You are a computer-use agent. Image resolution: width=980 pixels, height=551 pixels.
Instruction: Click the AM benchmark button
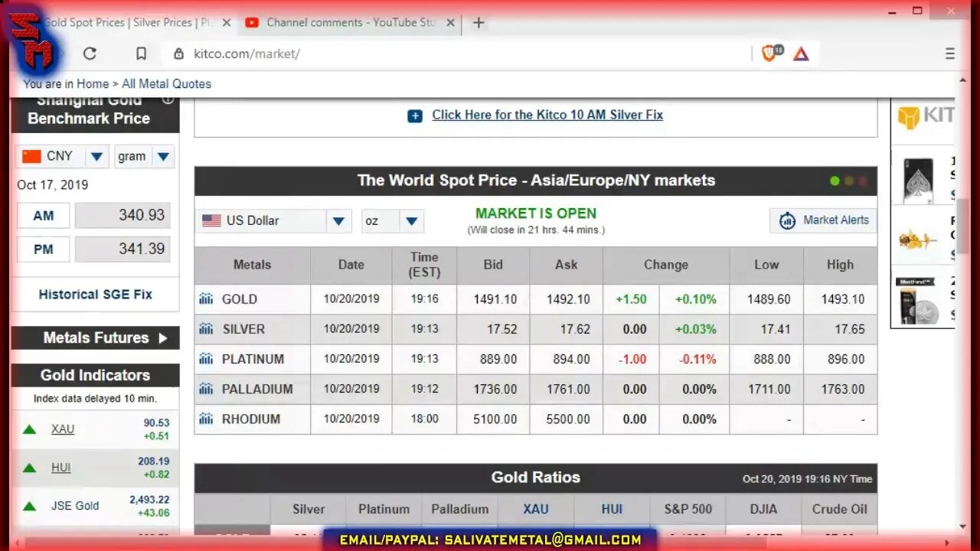(x=44, y=216)
